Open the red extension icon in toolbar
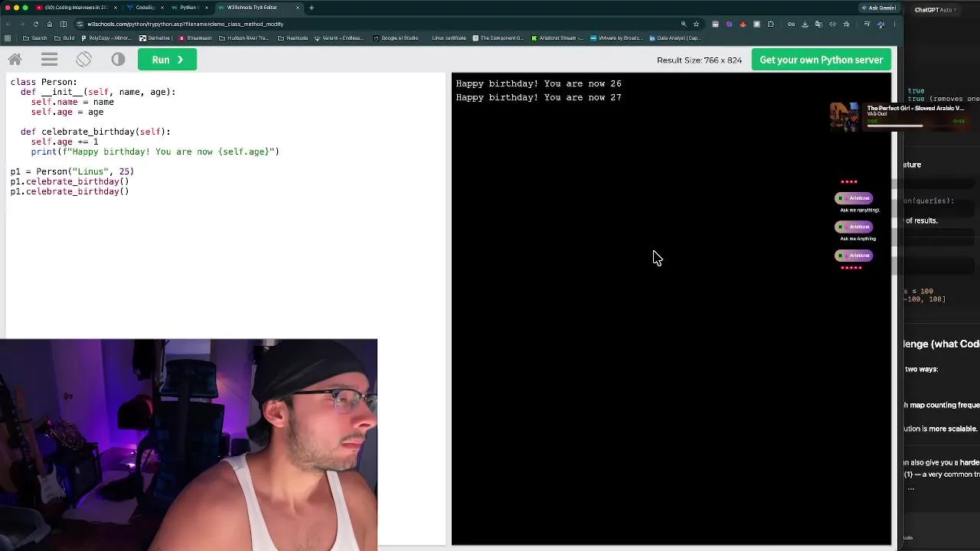 743,24
